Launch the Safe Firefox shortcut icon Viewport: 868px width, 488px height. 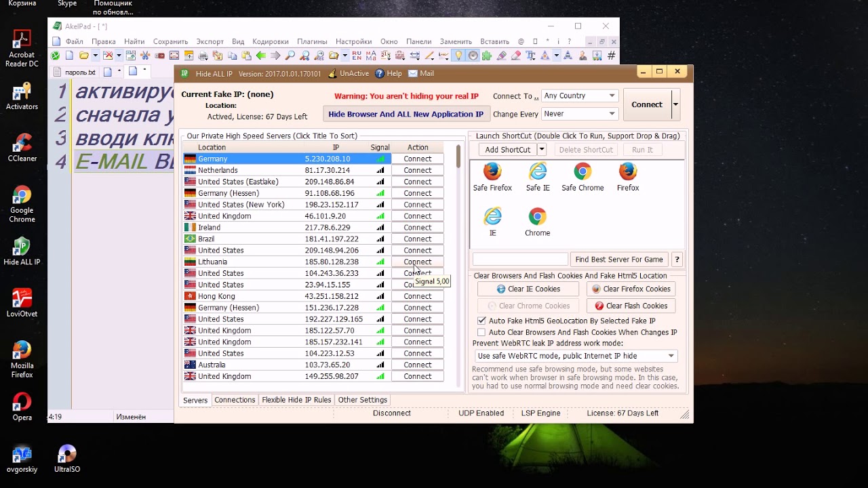[492, 171]
